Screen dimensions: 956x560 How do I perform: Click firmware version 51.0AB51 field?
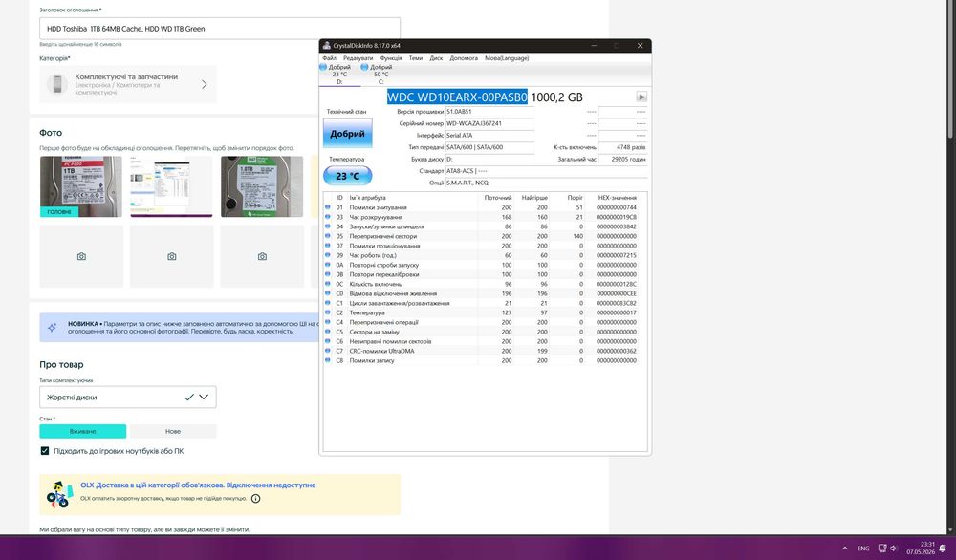click(489, 112)
